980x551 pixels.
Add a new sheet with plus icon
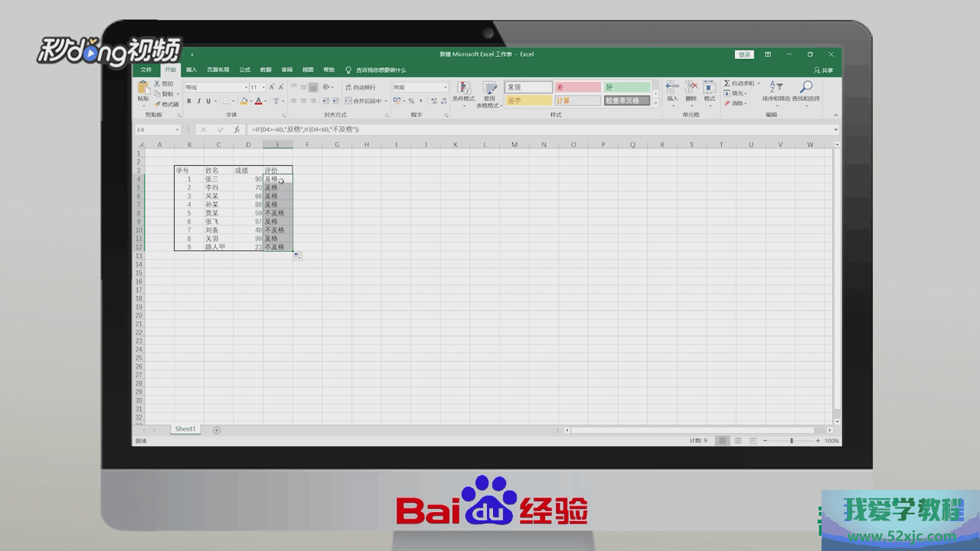(x=217, y=430)
